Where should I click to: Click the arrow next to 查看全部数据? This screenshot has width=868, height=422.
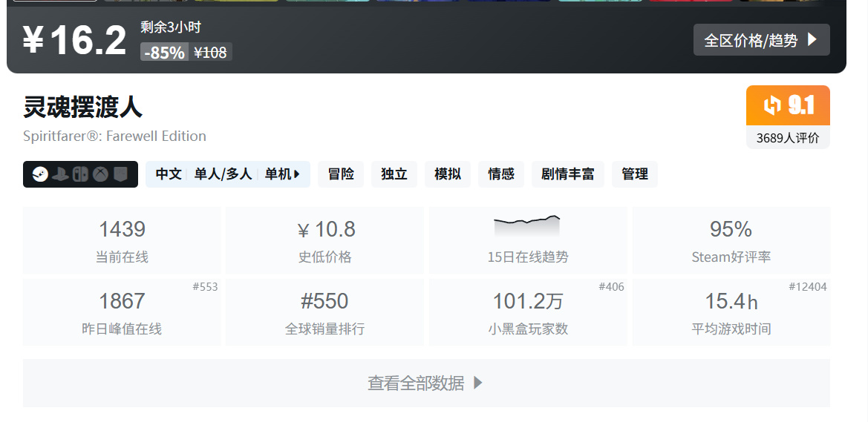point(478,383)
